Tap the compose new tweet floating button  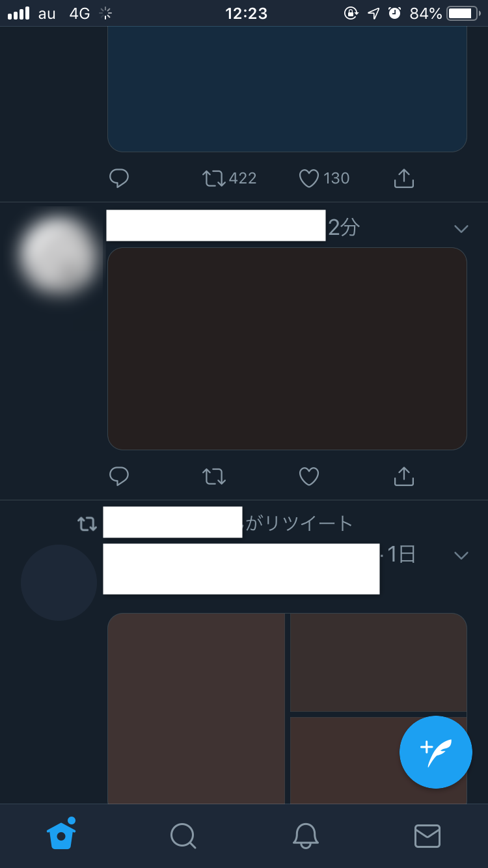[x=436, y=752]
